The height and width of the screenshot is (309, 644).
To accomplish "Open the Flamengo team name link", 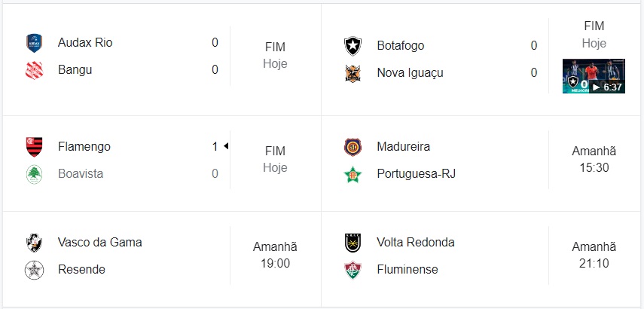I will (84, 146).
